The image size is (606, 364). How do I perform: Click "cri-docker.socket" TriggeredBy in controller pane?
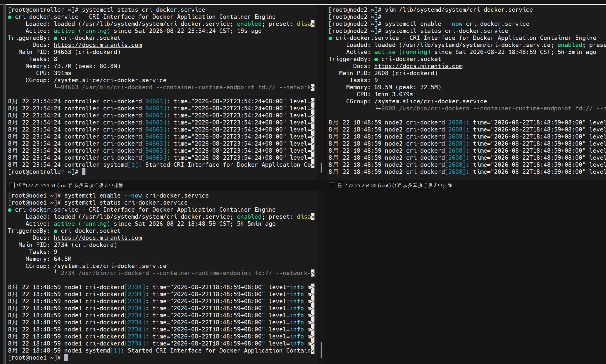tap(91, 38)
